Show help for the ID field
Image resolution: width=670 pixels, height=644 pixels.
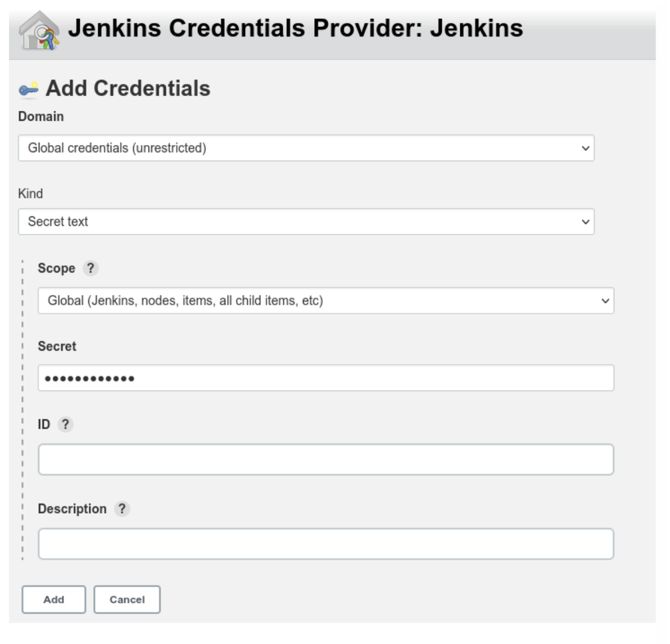point(65,424)
